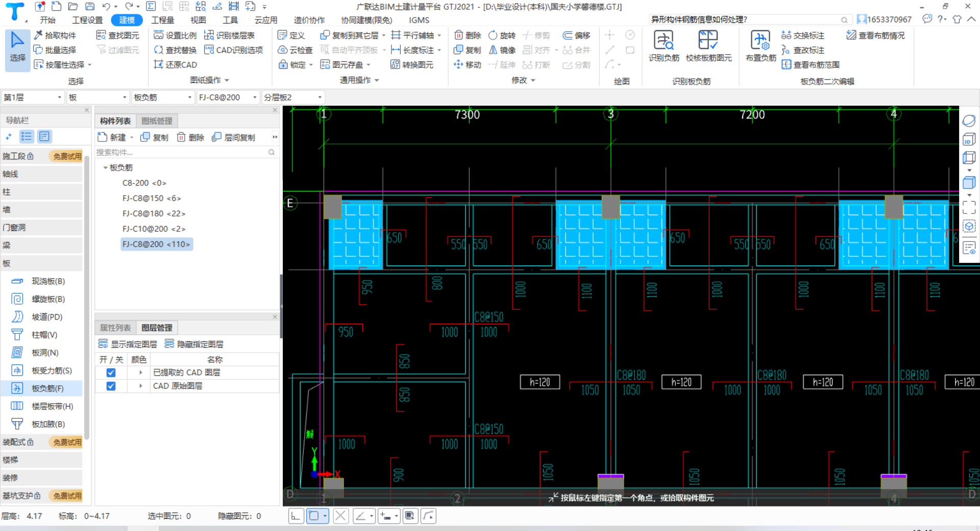Image resolution: width=980 pixels, height=531 pixels.
Task: Click 布置负筋 place rebar tool
Action: (x=761, y=46)
